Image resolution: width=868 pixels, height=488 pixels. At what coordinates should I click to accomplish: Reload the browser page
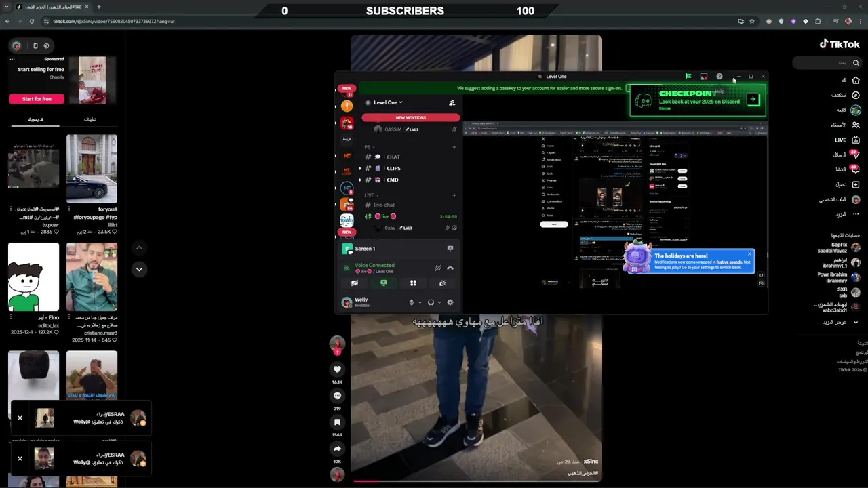(32, 21)
